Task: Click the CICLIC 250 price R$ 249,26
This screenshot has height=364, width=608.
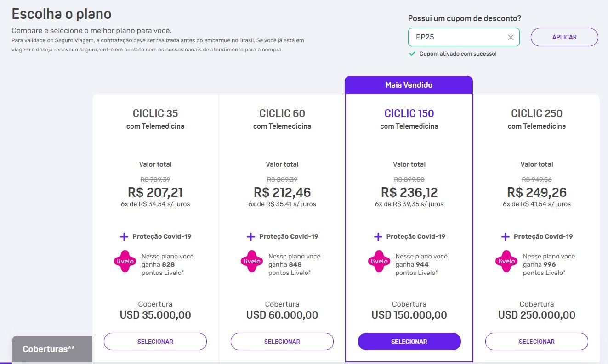Action: [x=537, y=192]
